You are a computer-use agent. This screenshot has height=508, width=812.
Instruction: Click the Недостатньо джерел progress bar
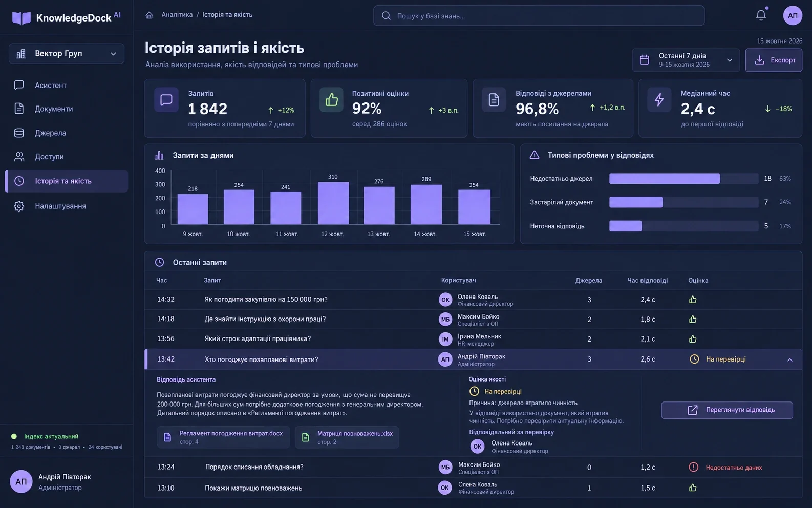pos(683,179)
